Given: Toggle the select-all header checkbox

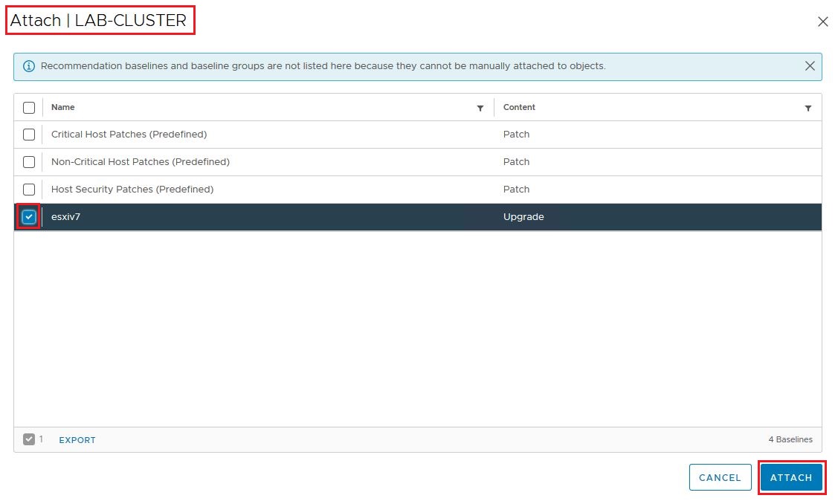Looking at the screenshot, I should pos(29,108).
